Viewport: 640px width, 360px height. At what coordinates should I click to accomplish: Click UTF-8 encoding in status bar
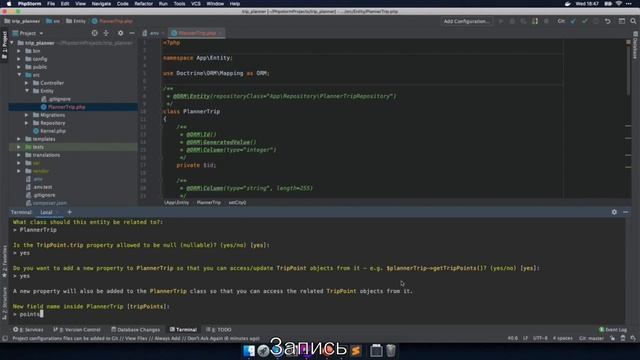540,338
